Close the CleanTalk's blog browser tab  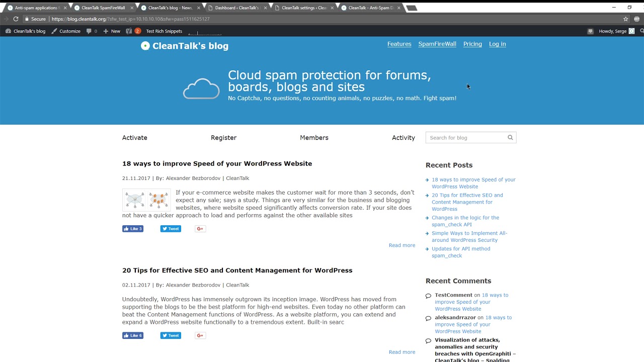pos(198,8)
